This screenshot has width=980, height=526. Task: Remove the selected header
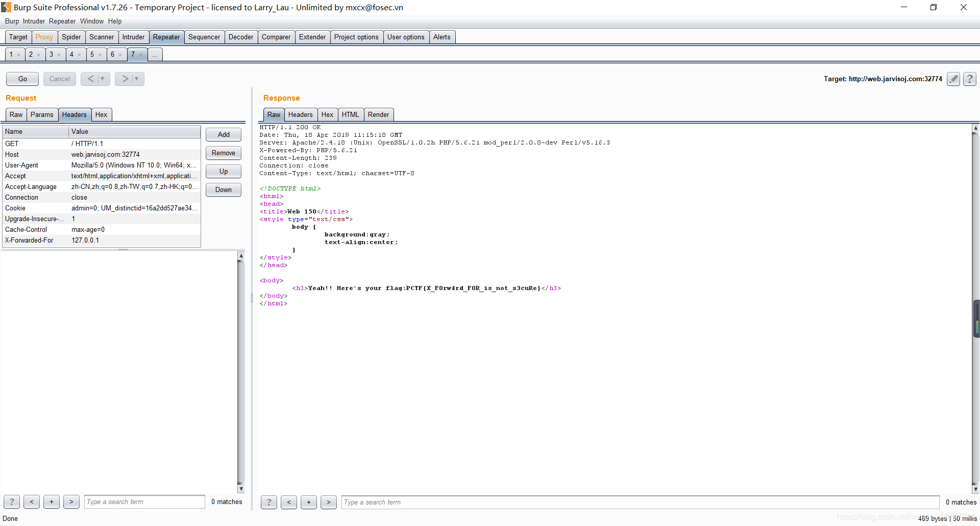coord(224,153)
